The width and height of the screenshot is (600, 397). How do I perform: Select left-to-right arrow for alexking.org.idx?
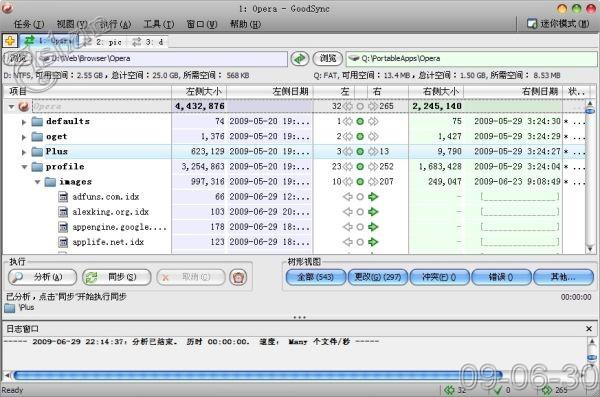point(373,212)
